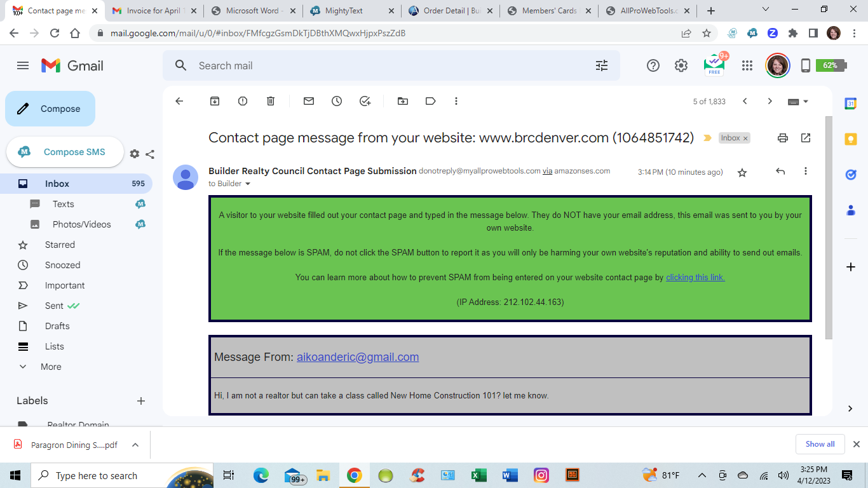Viewport: 868px width, 488px height.
Task: Open email in new window
Action: pos(806,138)
